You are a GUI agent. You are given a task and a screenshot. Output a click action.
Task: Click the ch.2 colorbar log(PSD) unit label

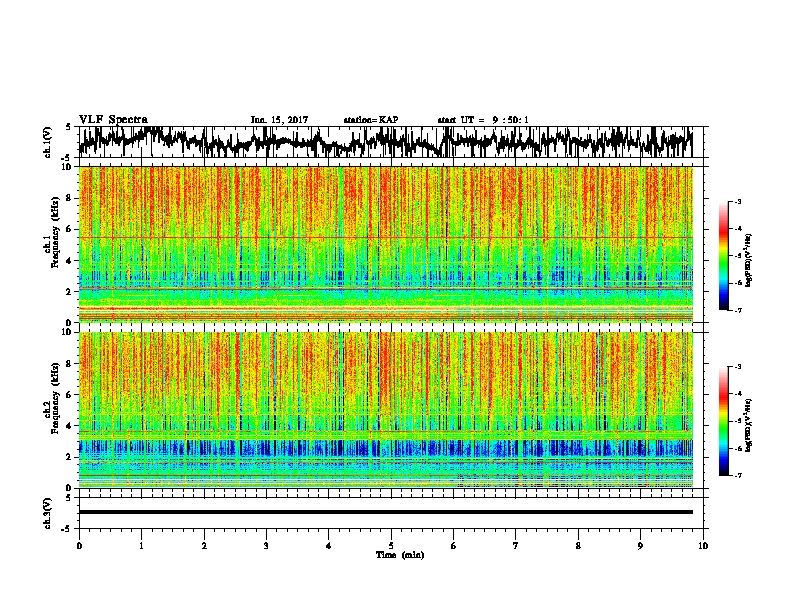(749, 425)
